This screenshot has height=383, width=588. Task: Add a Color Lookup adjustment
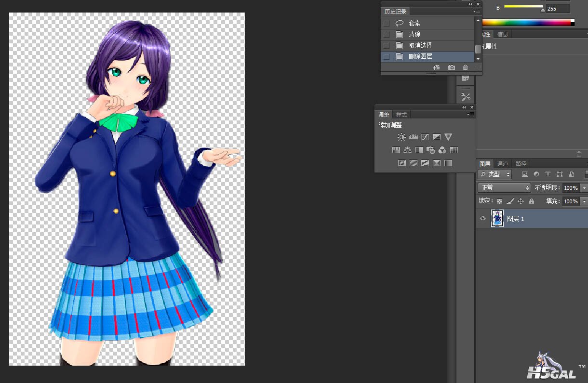pyautogui.click(x=454, y=150)
